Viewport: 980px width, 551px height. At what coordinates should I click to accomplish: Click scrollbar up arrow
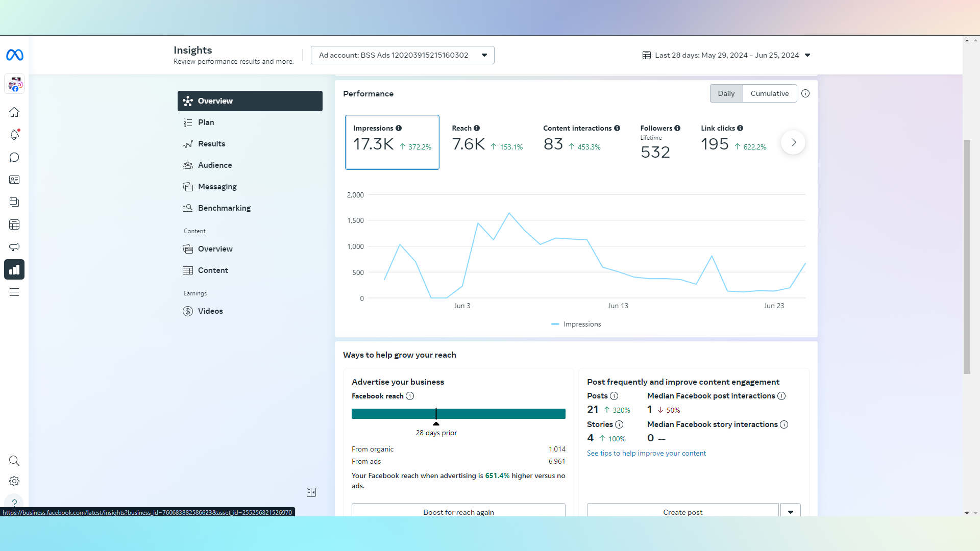[x=967, y=40]
